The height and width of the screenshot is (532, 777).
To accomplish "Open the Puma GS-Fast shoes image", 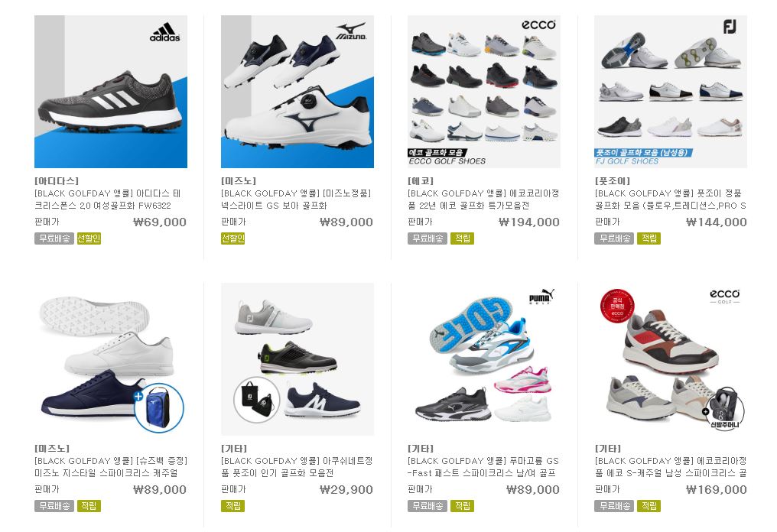I will click(483, 359).
